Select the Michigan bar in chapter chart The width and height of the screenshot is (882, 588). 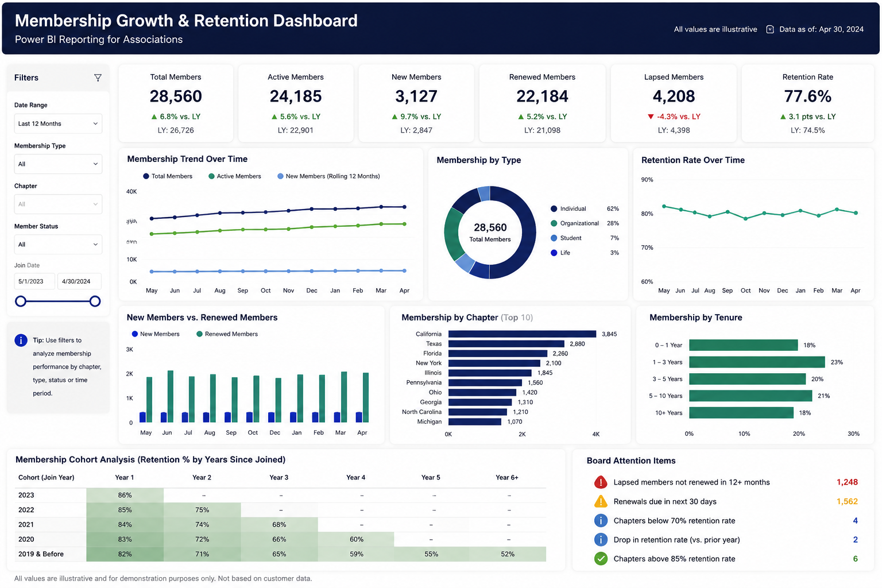pos(475,421)
